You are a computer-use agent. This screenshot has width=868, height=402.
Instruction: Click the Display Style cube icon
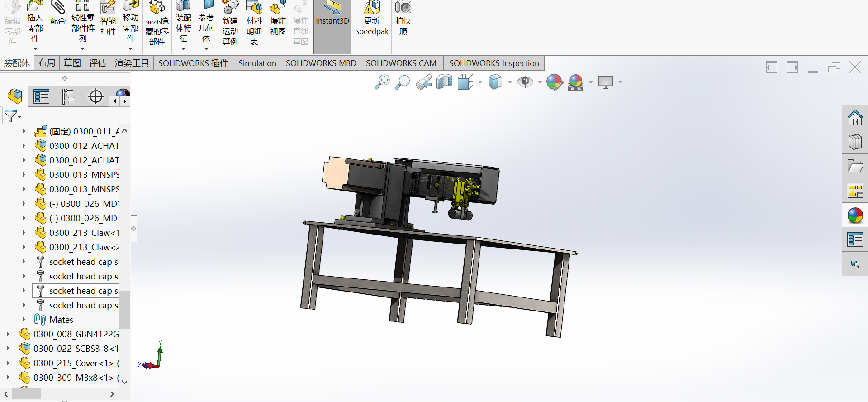point(495,82)
